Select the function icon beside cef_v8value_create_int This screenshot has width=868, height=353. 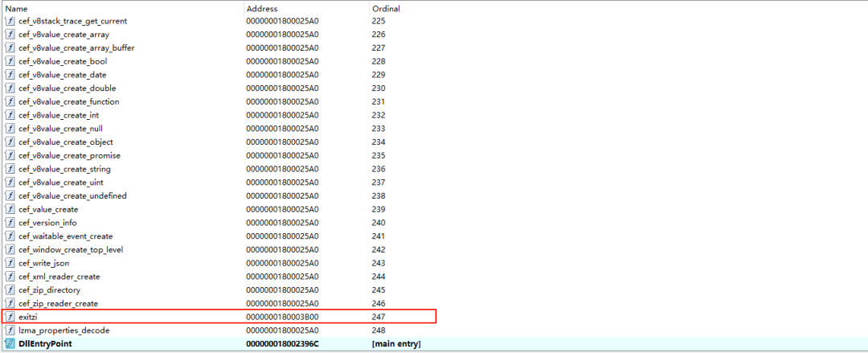(10, 115)
